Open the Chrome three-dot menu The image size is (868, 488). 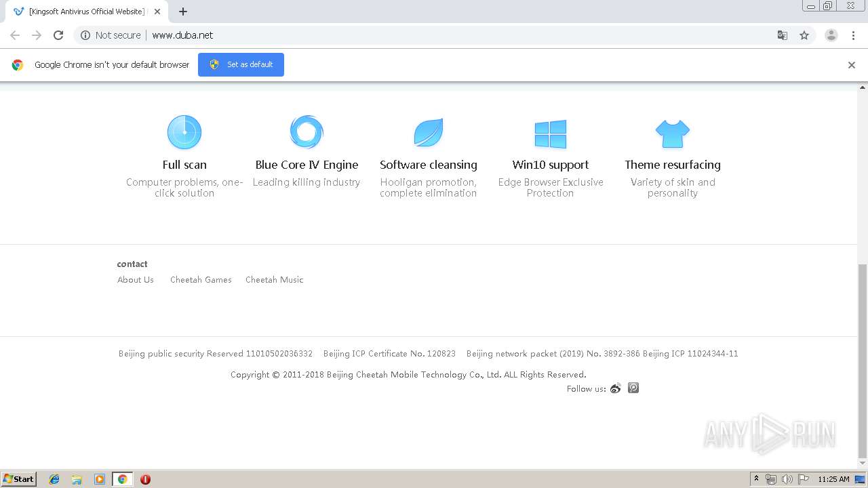(853, 35)
